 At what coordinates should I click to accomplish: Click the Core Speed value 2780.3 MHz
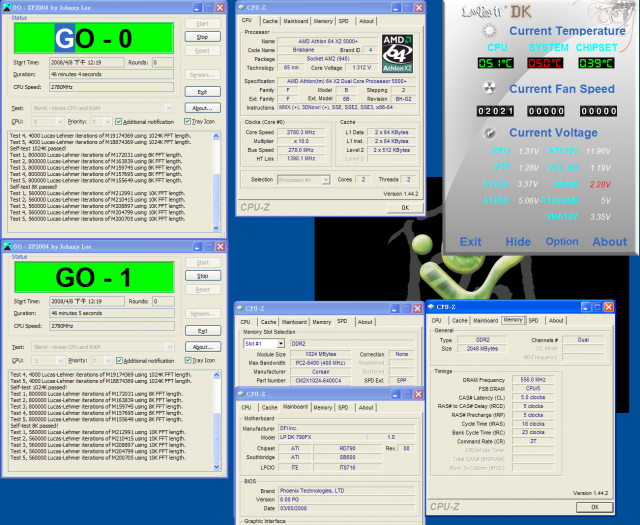coord(301,132)
